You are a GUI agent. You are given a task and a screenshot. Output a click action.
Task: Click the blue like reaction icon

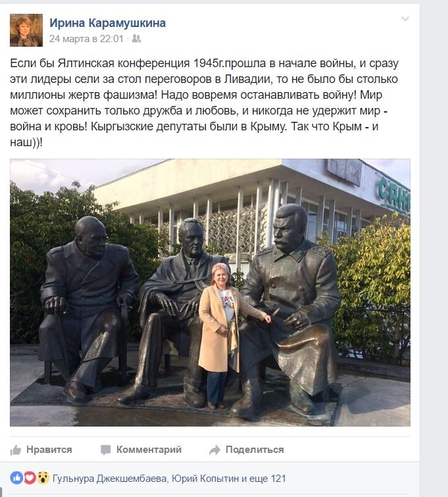click(16, 477)
